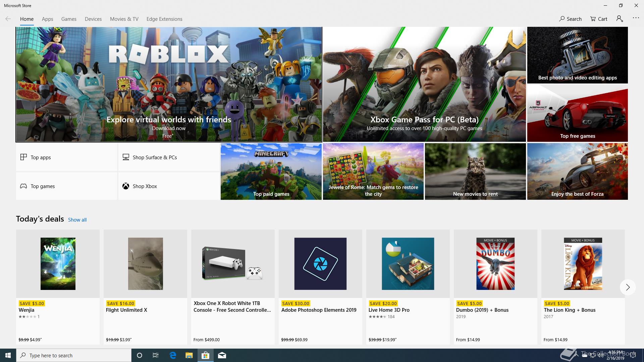The width and height of the screenshot is (644, 362).
Task: Click the taskbar search box
Action: pos(74,355)
